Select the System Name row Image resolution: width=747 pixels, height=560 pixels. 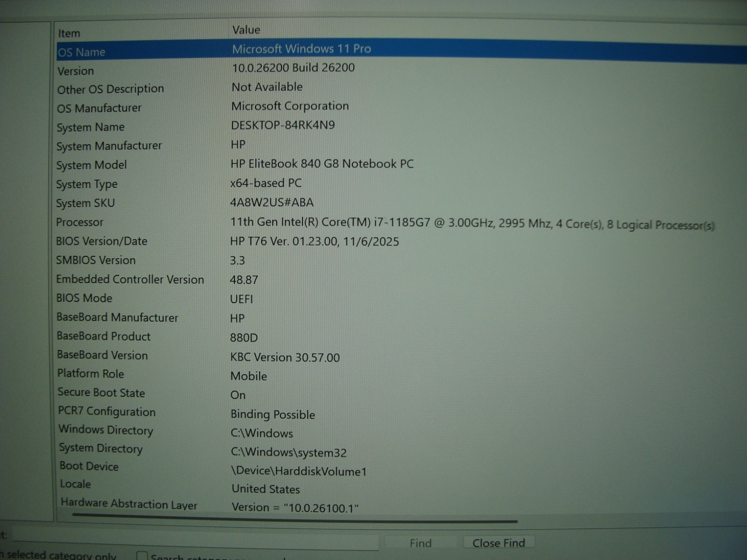[401, 127]
